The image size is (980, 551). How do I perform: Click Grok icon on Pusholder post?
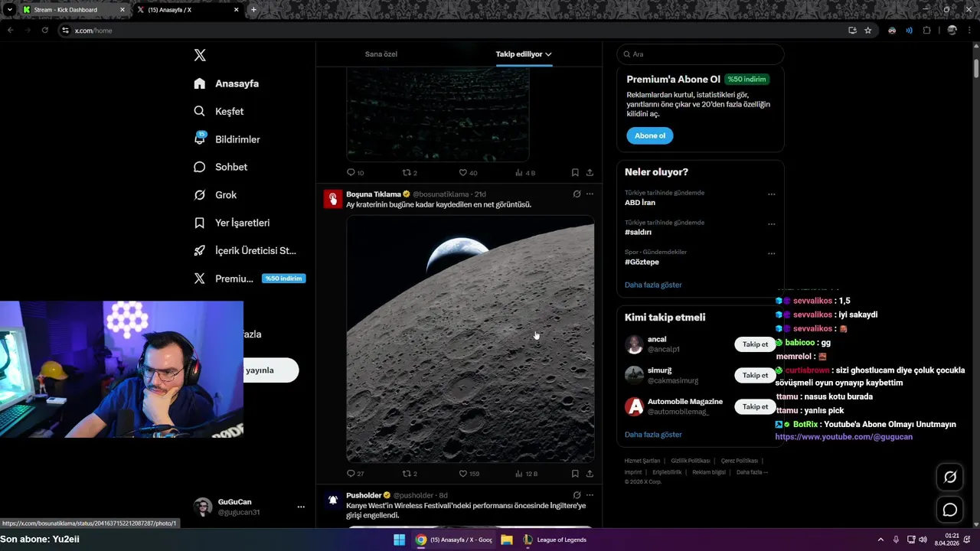(x=577, y=495)
